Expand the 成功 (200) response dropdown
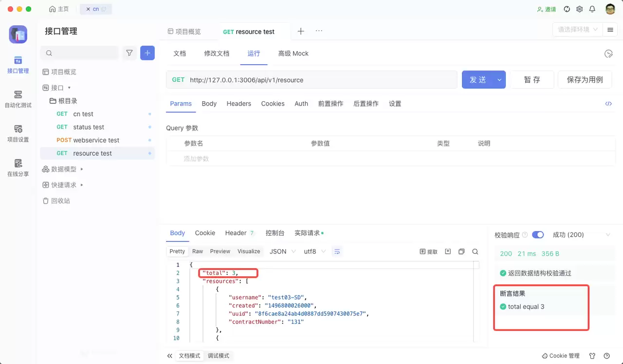623x364 pixels. point(581,235)
